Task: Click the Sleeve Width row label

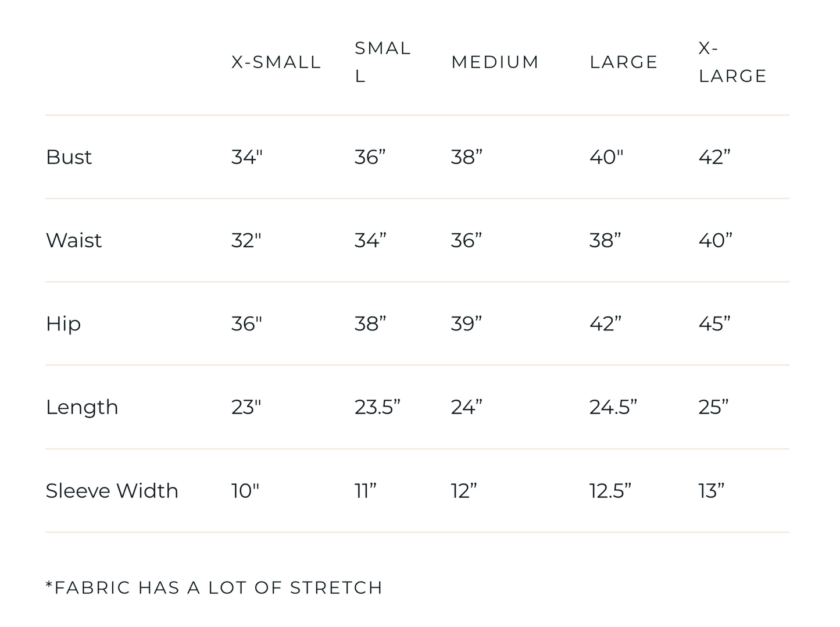Action: coord(112,491)
